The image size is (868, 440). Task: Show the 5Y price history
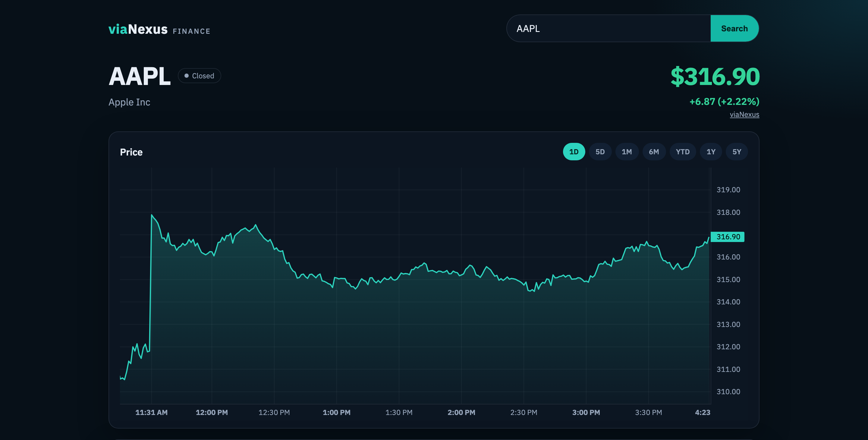coord(737,152)
